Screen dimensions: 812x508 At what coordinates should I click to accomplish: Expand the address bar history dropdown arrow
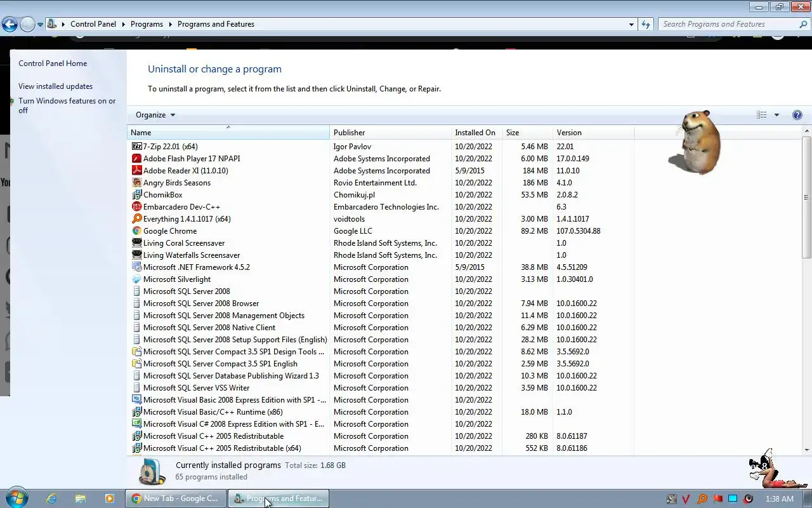[x=631, y=24]
